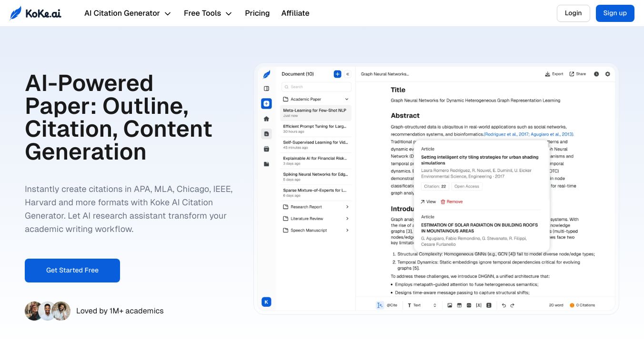
Task: Open Home via the house sidebar icon
Action: 266,119
